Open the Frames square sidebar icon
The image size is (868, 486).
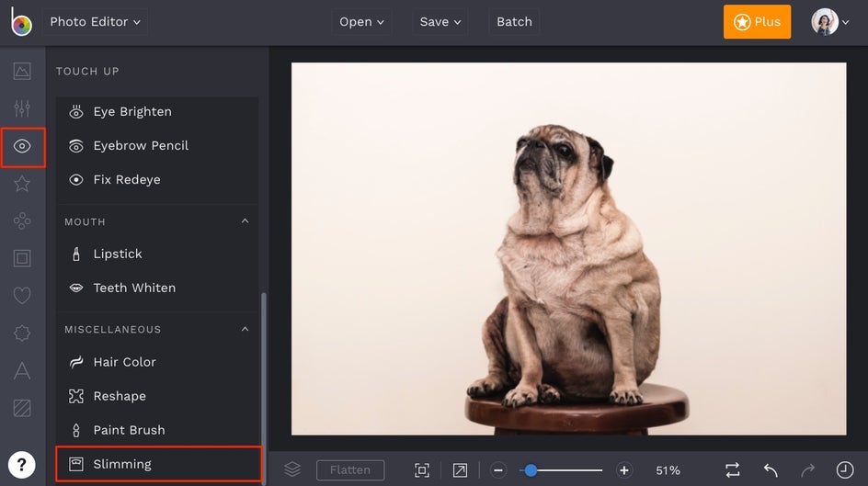[x=22, y=258]
